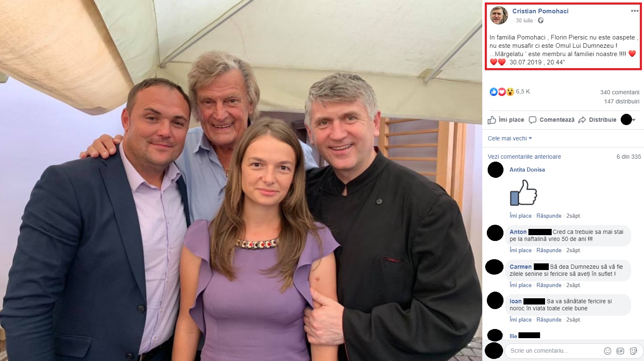Open the 340 comentarii link
The image size is (644, 361).
[x=619, y=92]
